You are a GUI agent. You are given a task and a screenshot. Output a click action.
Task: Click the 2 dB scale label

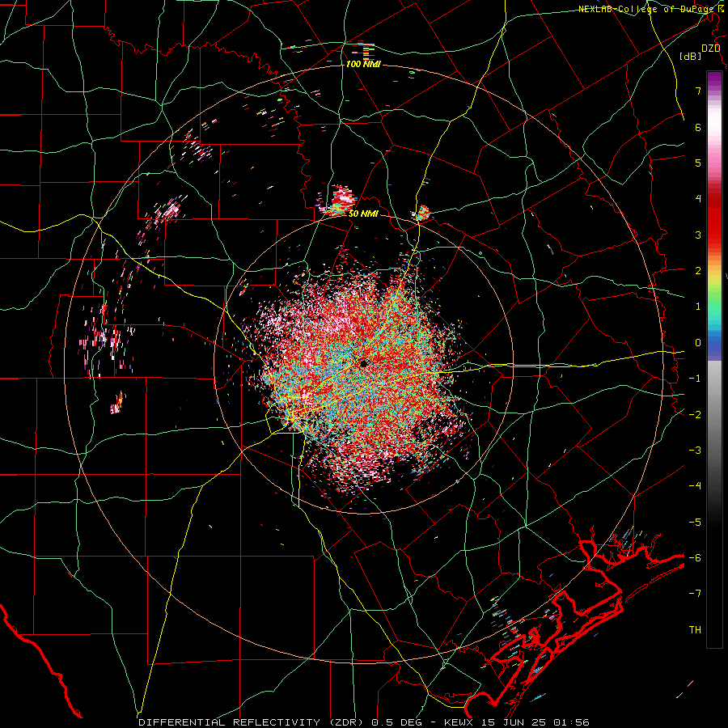click(698, 271)
